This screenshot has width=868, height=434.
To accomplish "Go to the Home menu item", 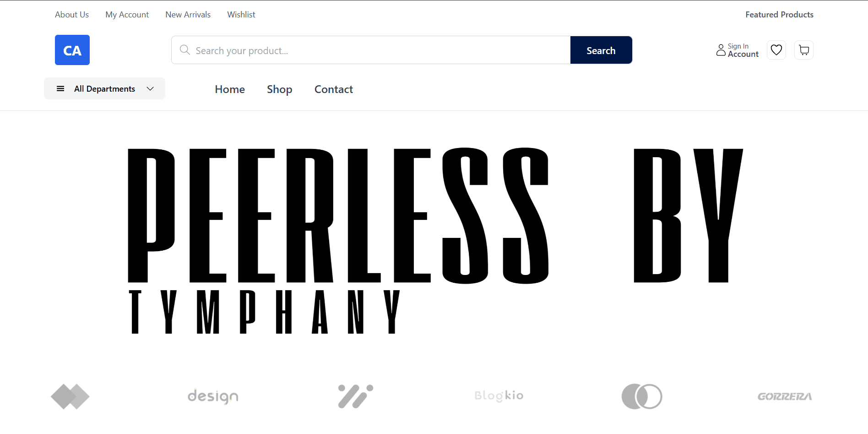I will point(230,89).
